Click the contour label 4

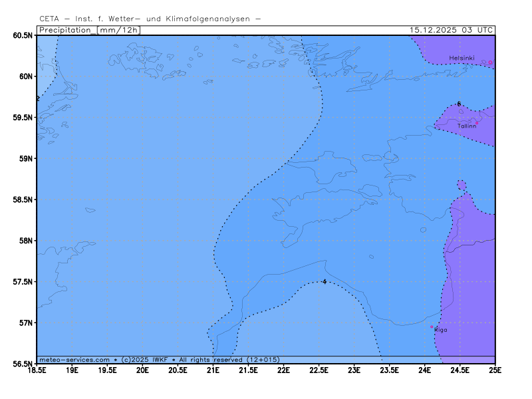tap(325, 282)
